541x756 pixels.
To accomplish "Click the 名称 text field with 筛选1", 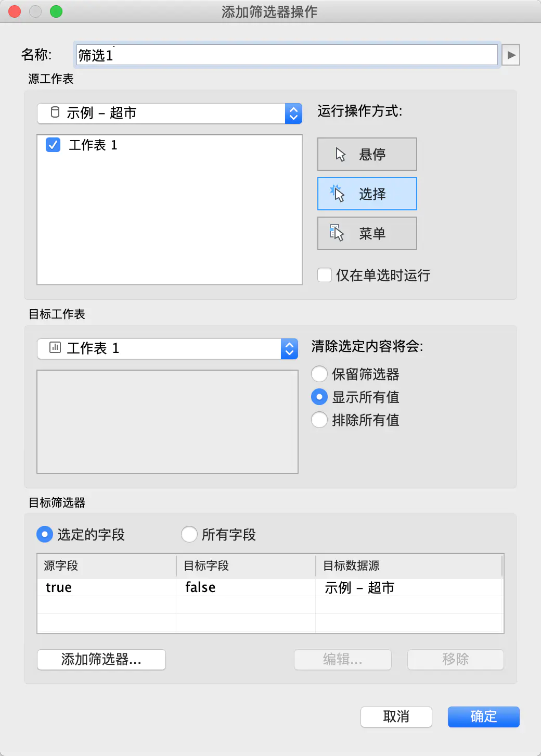I will pyautogui.click(x=287, y=55).
